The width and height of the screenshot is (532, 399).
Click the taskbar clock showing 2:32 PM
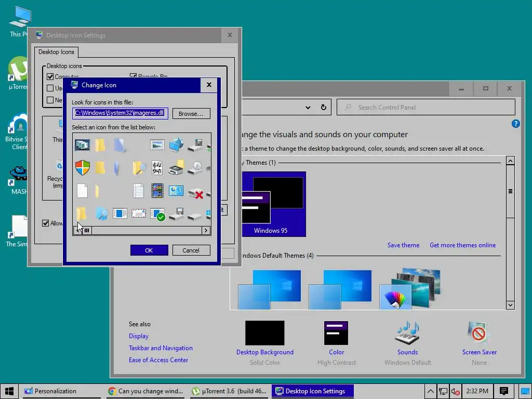pyautogui.click(x=477, y=391)
